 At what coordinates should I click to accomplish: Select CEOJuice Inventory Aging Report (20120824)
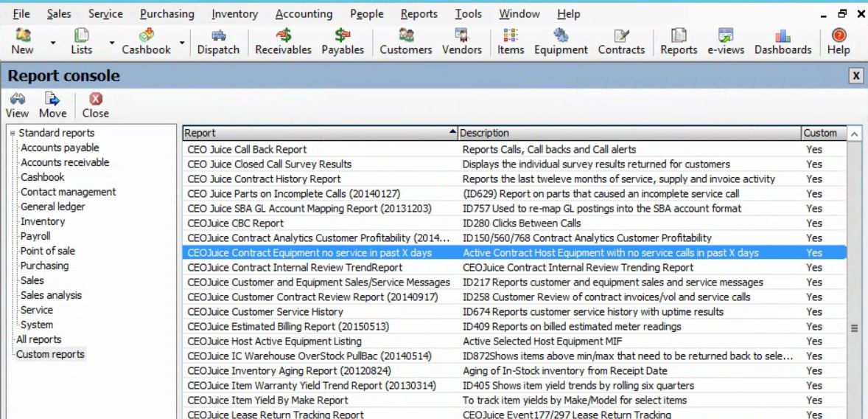tap(514, 371)
